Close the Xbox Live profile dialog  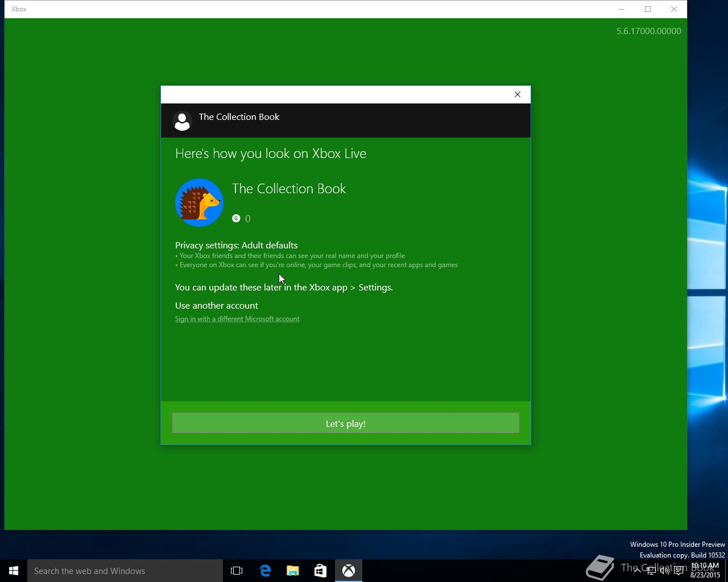[518, 94]
